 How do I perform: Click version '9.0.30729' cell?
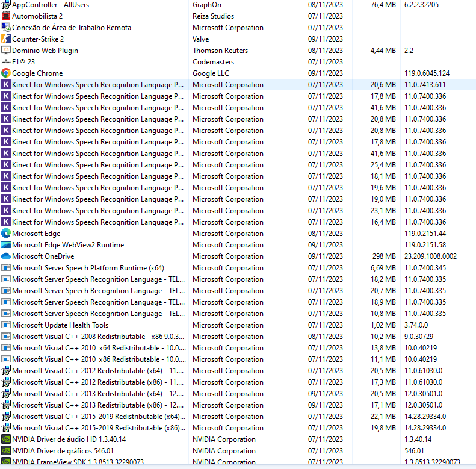pyautogui.click(x=419, y=337)
